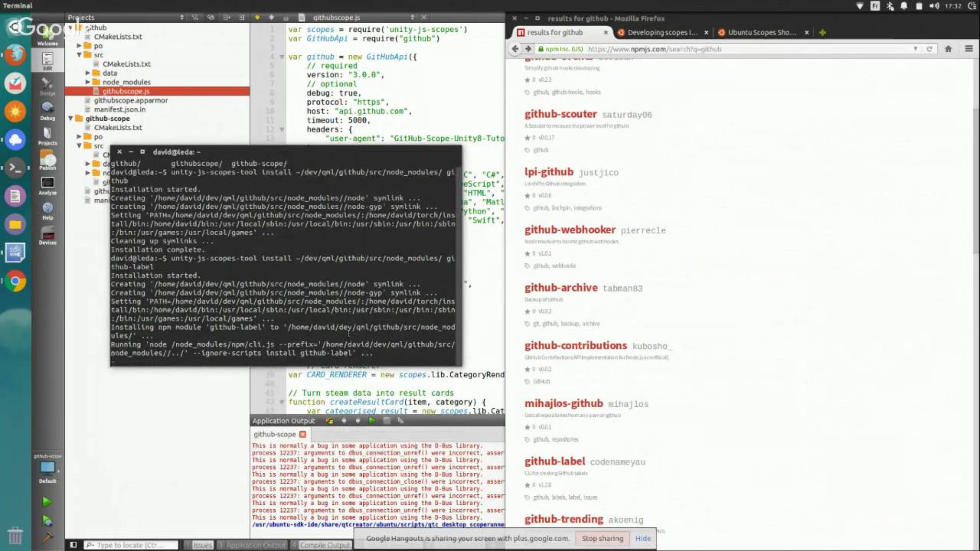
Task: Collapse the github-scope project node
Action: click(70, 119)
